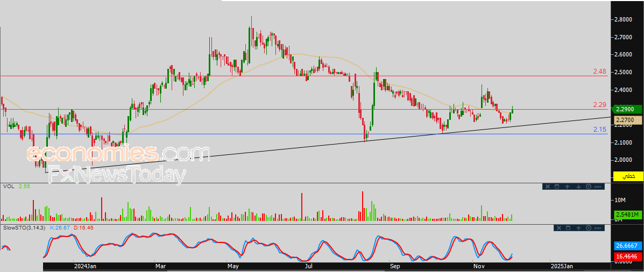
Task: Maximize the VOL indicator panel
Action: (x=557, y=187)
